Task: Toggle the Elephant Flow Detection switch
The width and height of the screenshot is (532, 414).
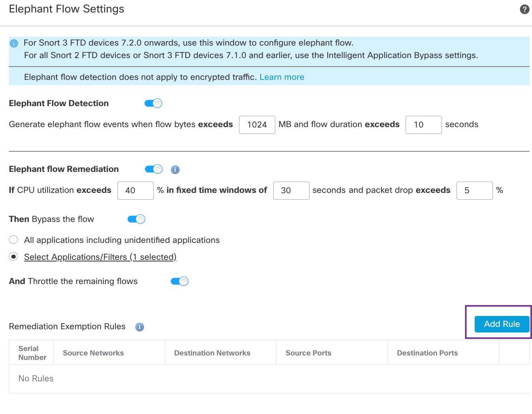Action: [153, 103]
